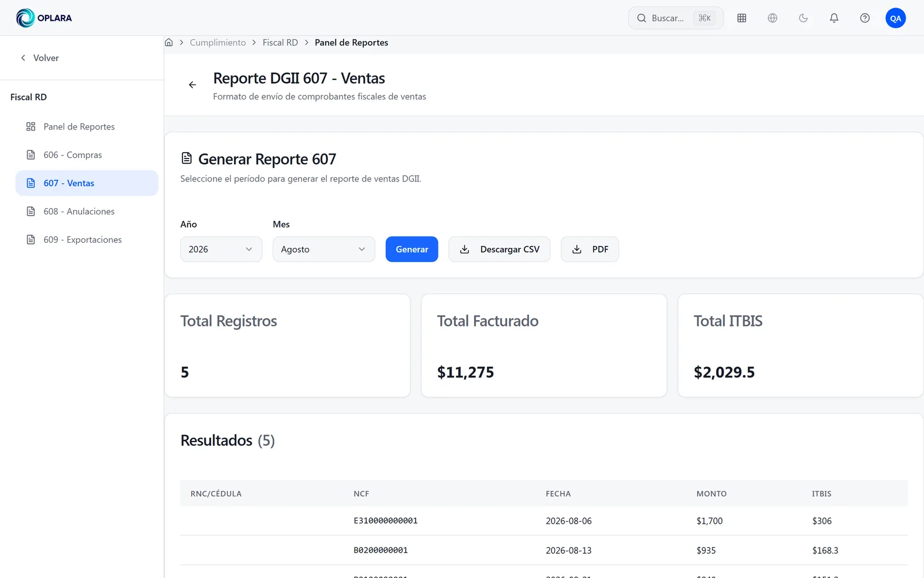This screenshot has width=924, height=578.
Task: Download the report as PDF
Action: click(590, 249)
